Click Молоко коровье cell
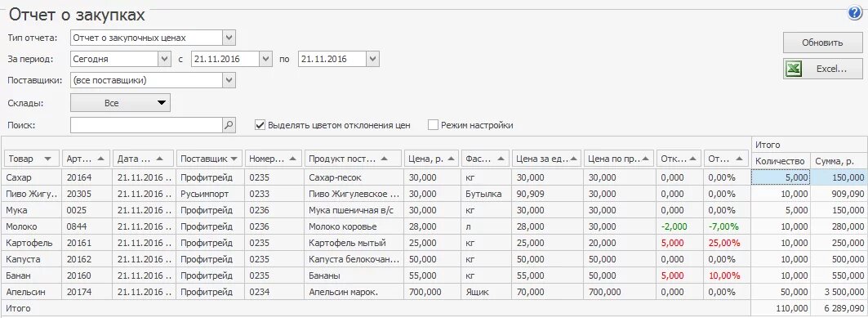This screenshot has height=318, width=868. coord(354,227)
